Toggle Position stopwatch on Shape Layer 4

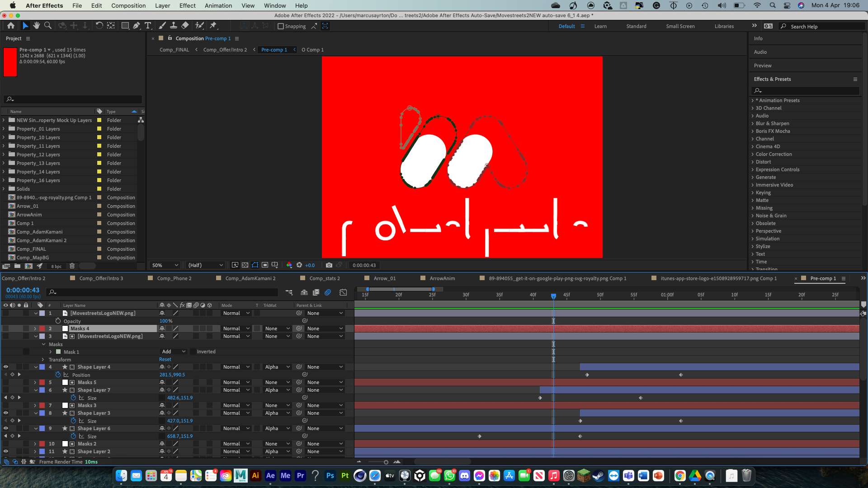click(58, 375)
